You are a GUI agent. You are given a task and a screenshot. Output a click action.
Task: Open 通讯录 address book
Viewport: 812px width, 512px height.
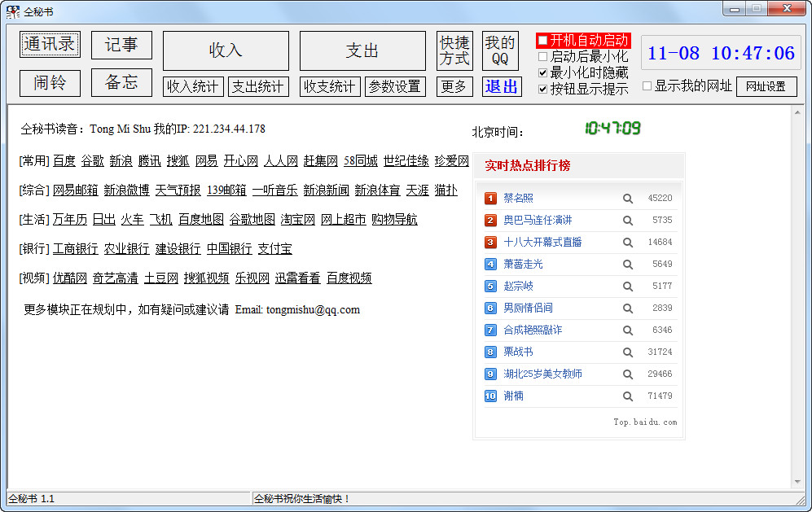tap(50, 45)
